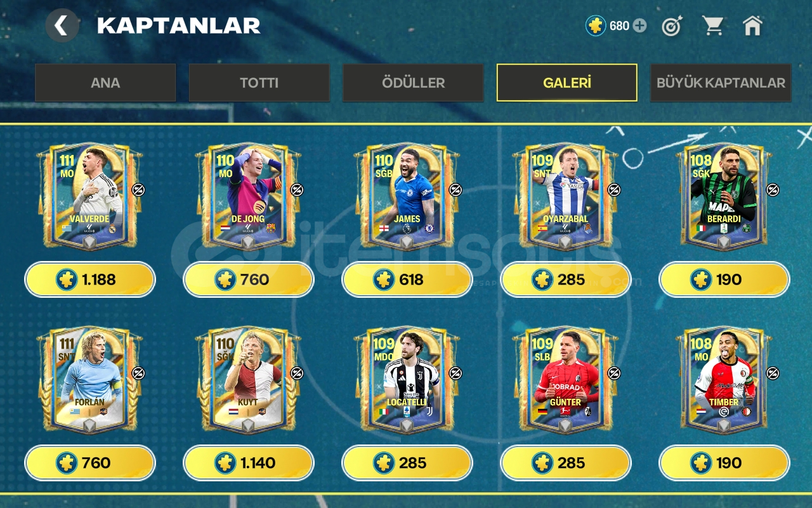Open the shopping cart store
812x508 pixels.
[x=712, y=26]
